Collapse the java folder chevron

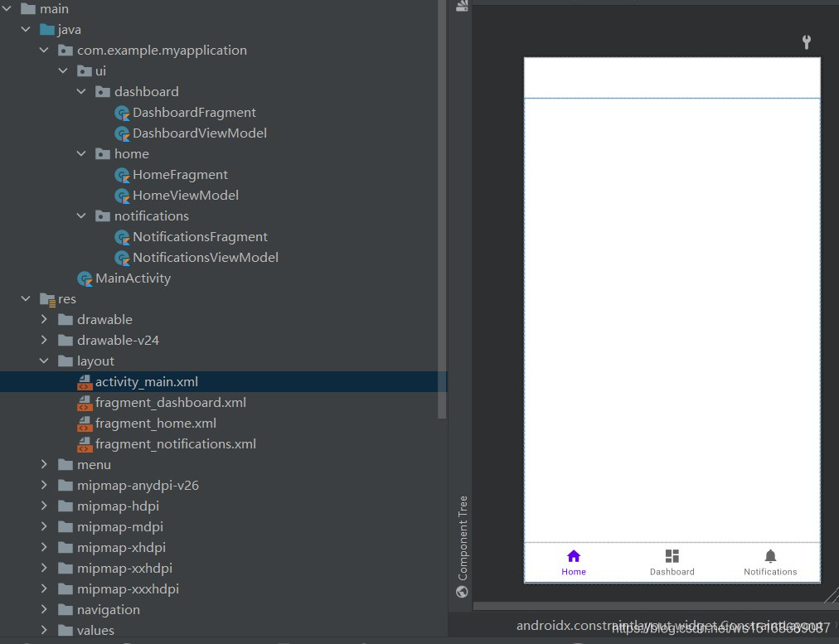pyautogui.click(x=26, y=29)
